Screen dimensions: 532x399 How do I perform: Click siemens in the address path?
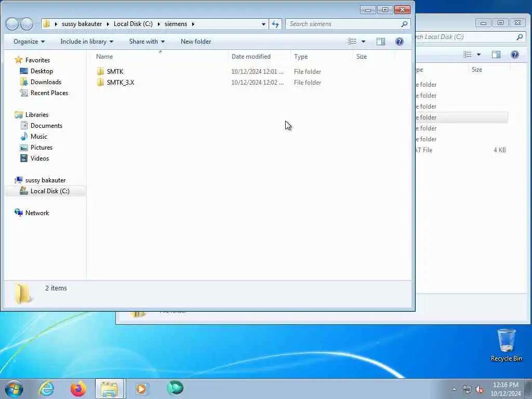(176, 24)
